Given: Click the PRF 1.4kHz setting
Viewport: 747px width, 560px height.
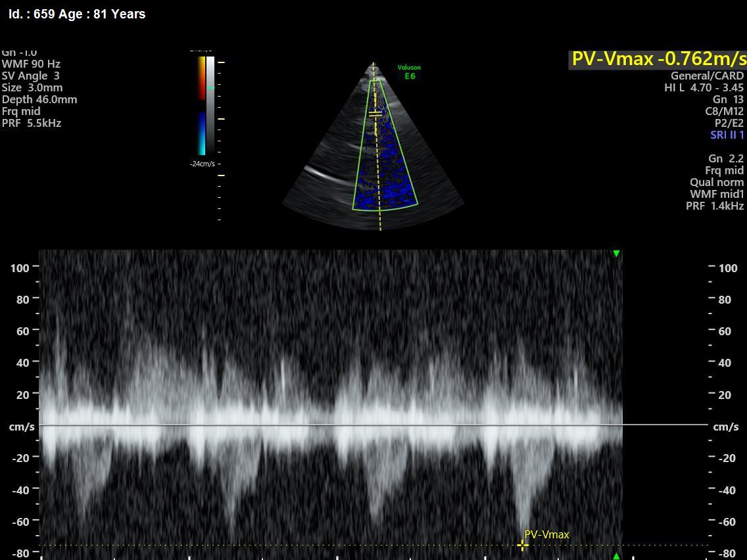Looking at the screenshot, I should coord(715,206).
